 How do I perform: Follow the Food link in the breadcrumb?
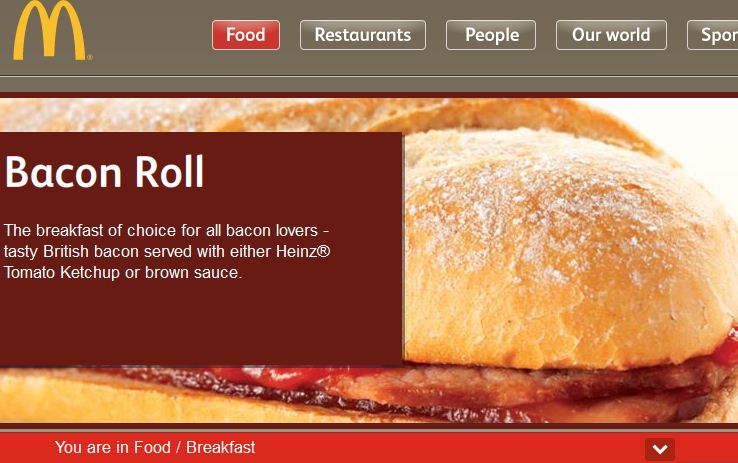152,447
